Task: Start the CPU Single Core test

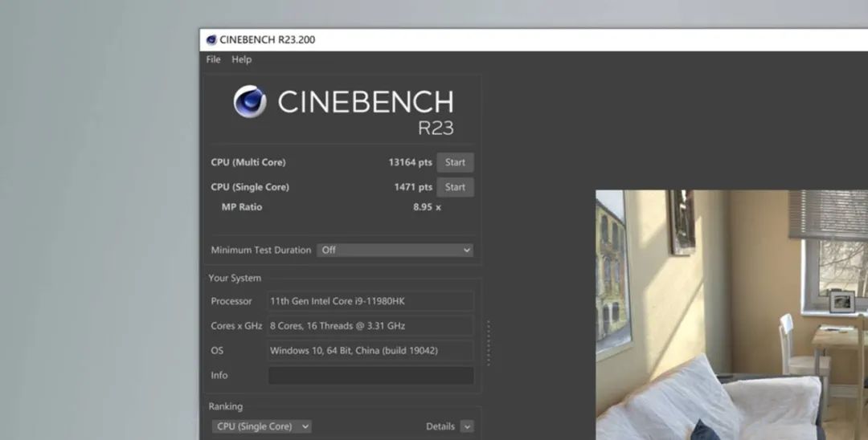Action: (455, 187)
